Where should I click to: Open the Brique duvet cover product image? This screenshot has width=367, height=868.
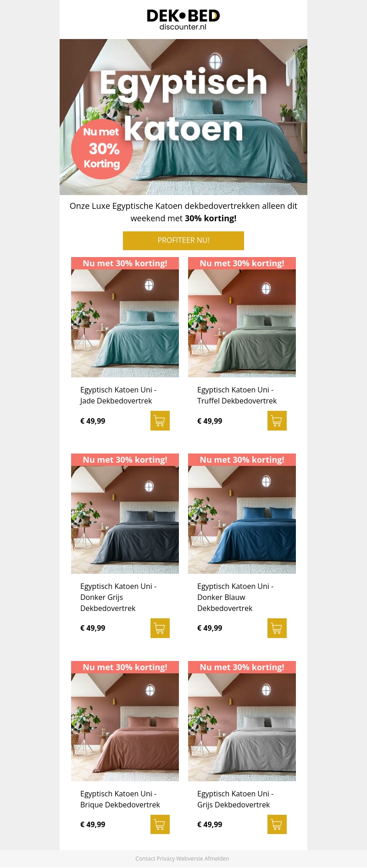click(125, 727)
